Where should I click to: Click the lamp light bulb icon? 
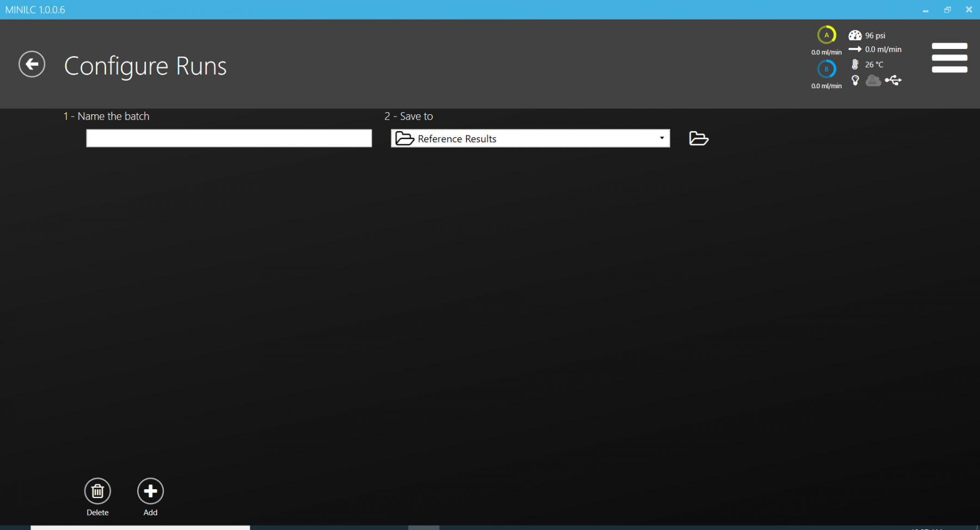[x=855, y=81]
